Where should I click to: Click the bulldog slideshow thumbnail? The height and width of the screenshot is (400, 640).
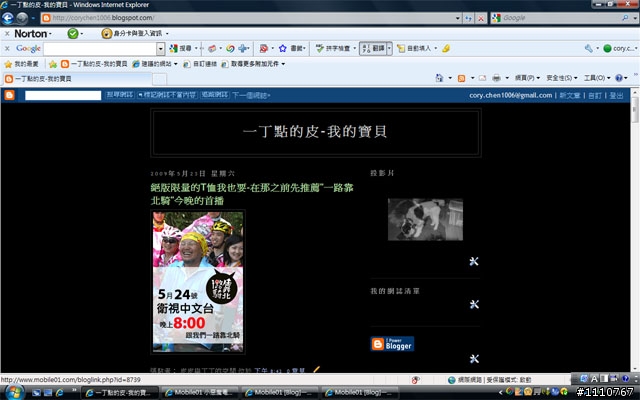pyautogui.click(x=425, y=219)
